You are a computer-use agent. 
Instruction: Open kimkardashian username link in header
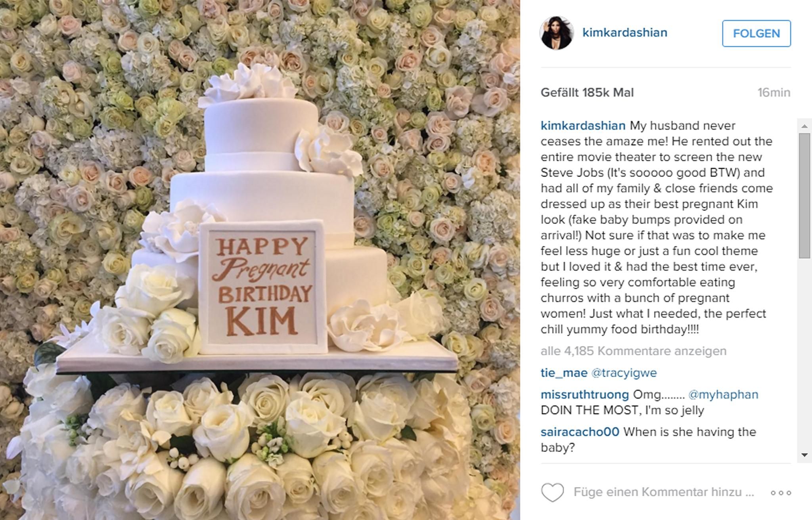click(x=624, y=32)
